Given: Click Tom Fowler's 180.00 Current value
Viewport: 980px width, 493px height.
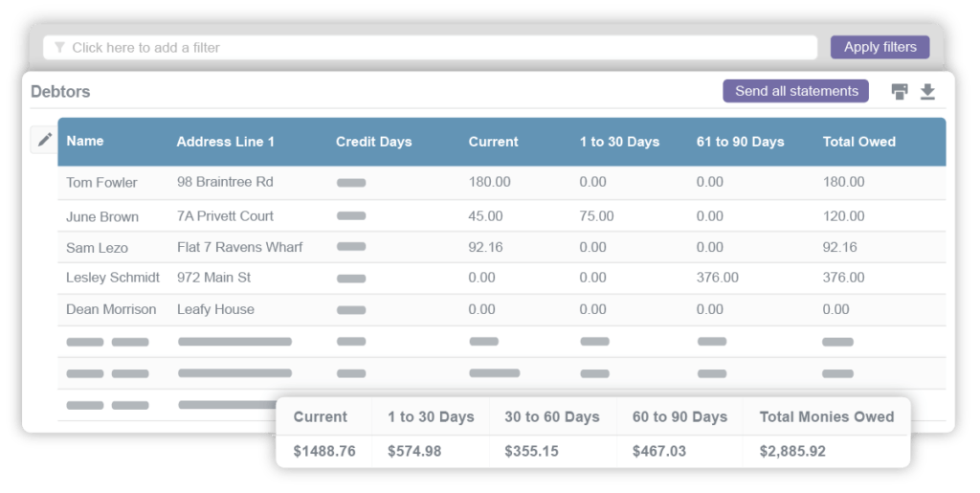Looking at the screenshot, I should (x=489, y=182).
